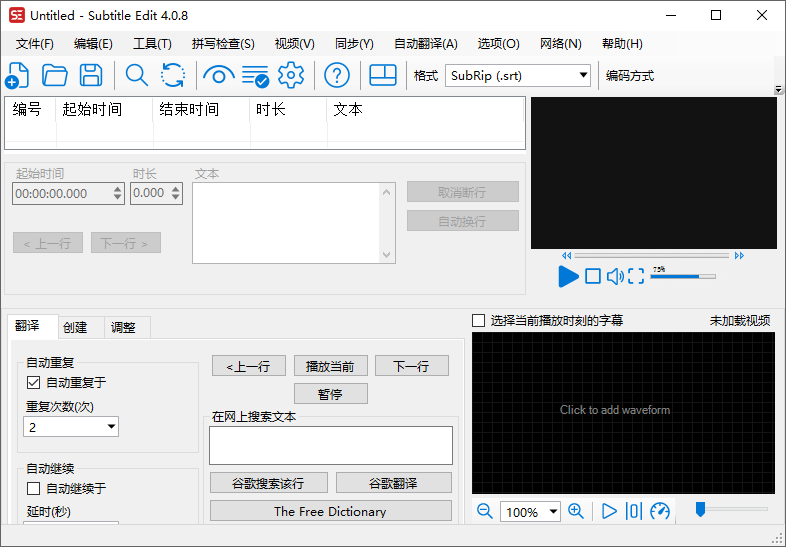Click the 暂停 button
Viewport: 786px width, 547px height.
(330, 394)
